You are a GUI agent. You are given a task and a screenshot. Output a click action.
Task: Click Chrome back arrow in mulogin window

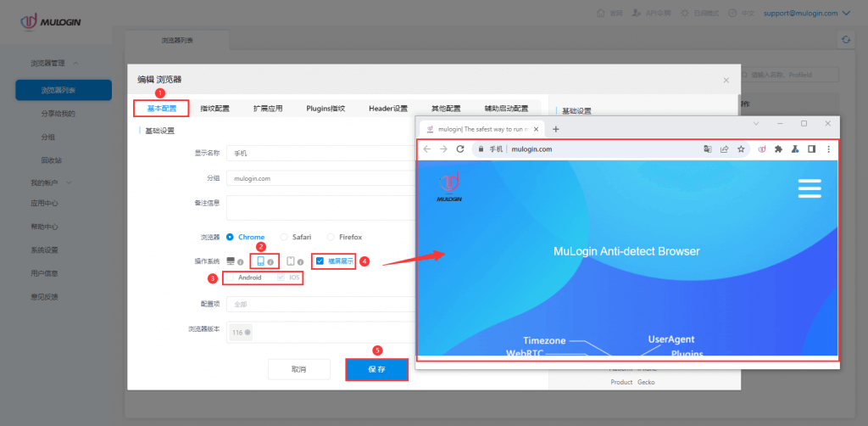click(427, 149)
